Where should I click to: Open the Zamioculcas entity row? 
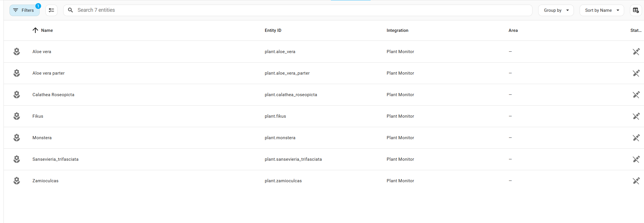(45, 181)
